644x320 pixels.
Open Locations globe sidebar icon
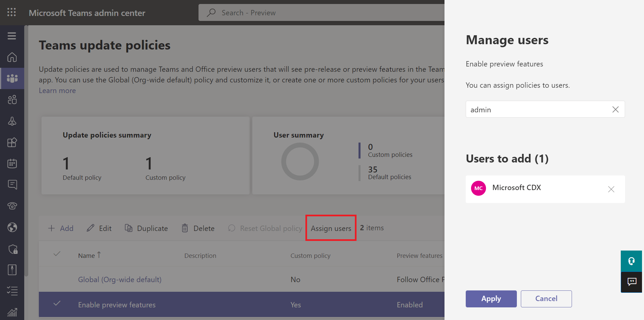[x=12, y=227]
